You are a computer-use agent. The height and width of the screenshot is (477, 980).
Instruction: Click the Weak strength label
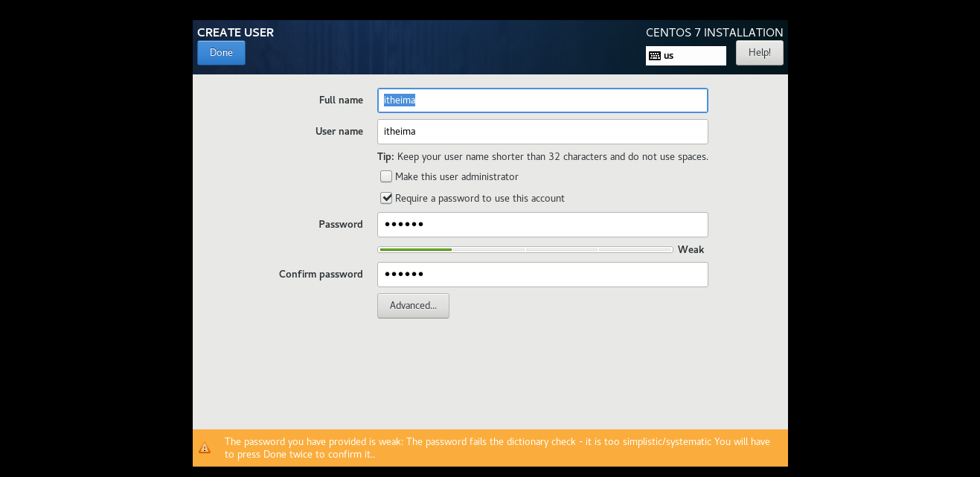pyautogui.click(x=691, y=250)
